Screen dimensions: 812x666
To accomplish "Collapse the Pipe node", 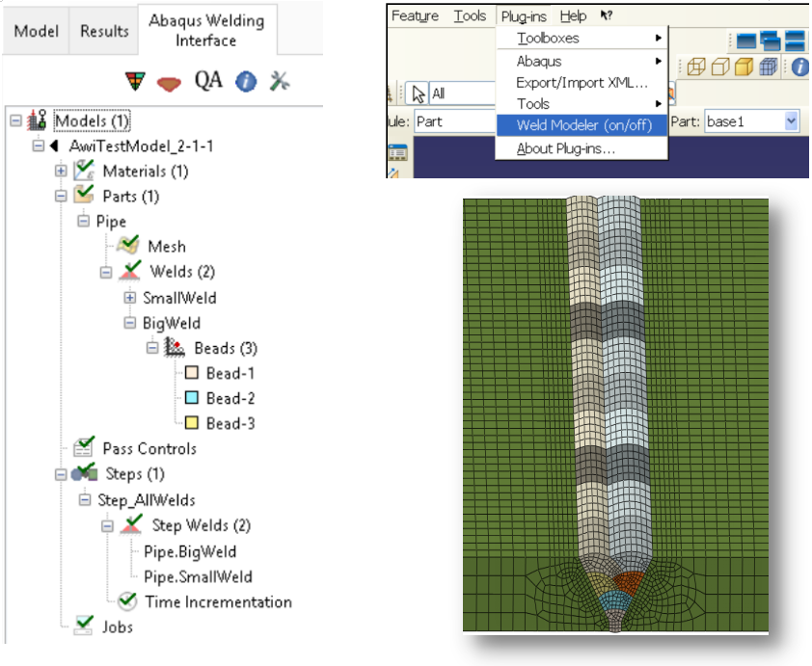I will pyautogui.click(x=83, y=221).
